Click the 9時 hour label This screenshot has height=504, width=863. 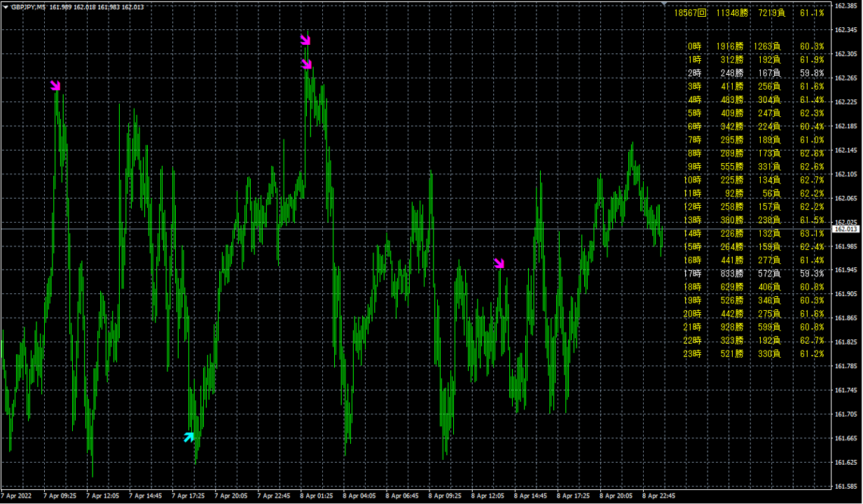pos(693,167)
